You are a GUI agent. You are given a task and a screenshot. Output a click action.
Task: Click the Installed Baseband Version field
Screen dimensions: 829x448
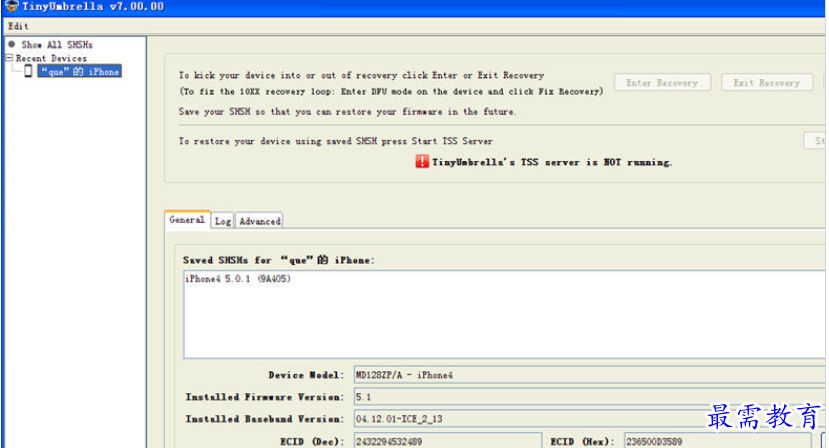click(x=589, y=419)
